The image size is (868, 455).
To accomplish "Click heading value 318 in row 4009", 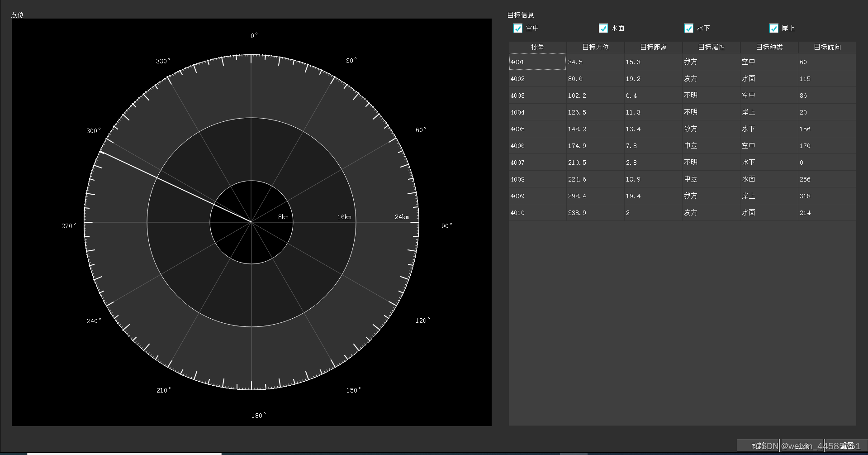I will [x=827, y=196].
